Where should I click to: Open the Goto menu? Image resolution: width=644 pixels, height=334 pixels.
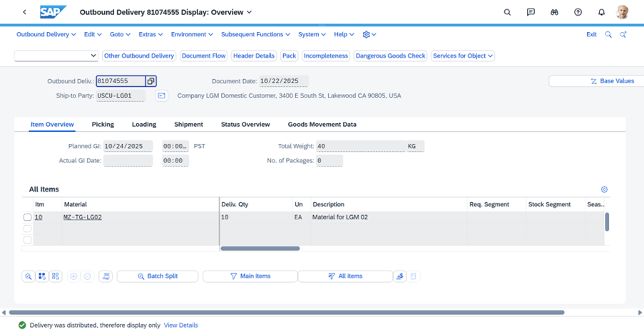[120, 34]
